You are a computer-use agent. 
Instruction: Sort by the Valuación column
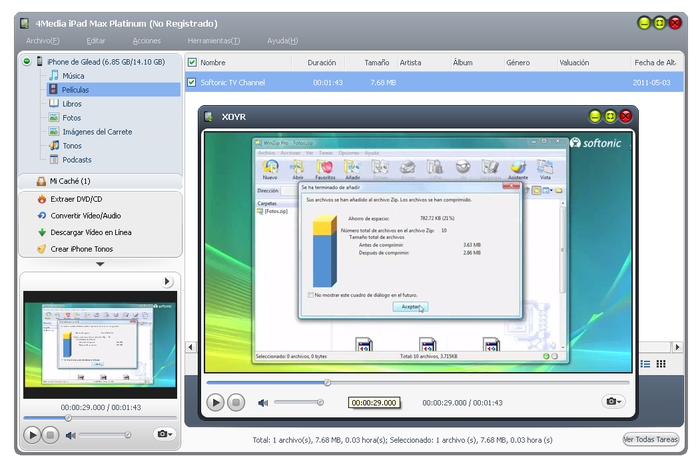coord(574,62)
